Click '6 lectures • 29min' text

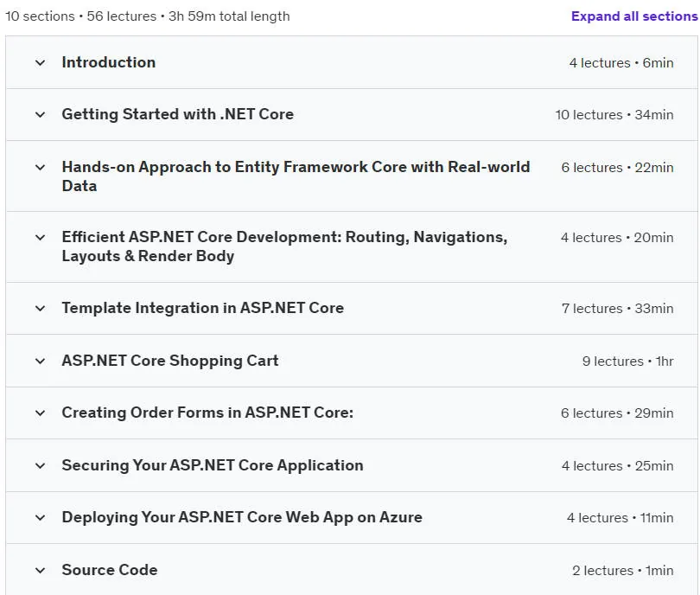coord(617,413)
